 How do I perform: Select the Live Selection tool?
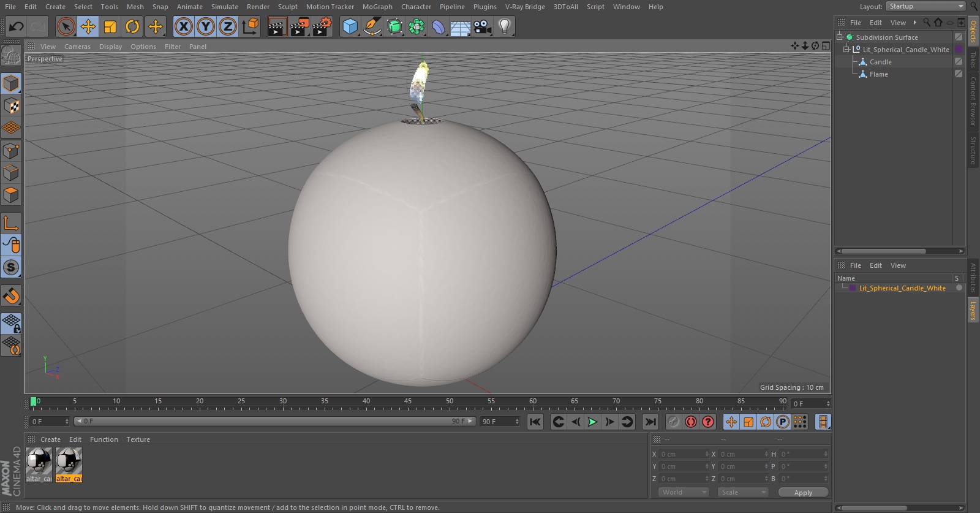(66, 26)
